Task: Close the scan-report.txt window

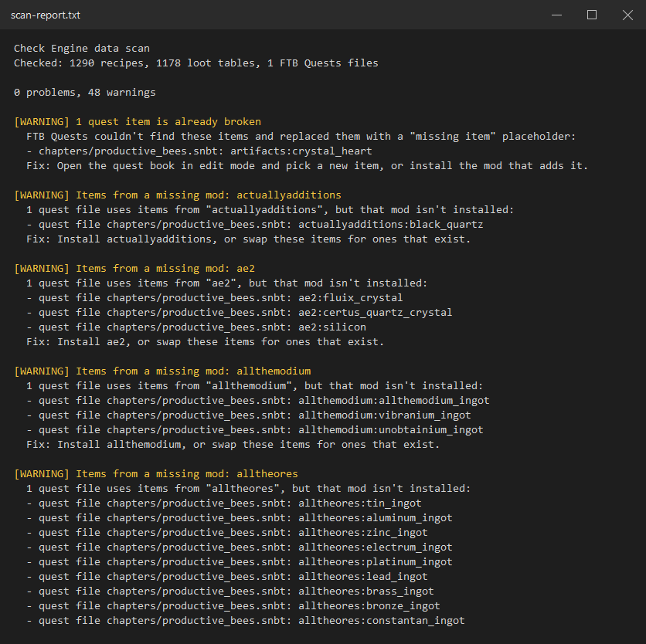Action: (627, 15)
